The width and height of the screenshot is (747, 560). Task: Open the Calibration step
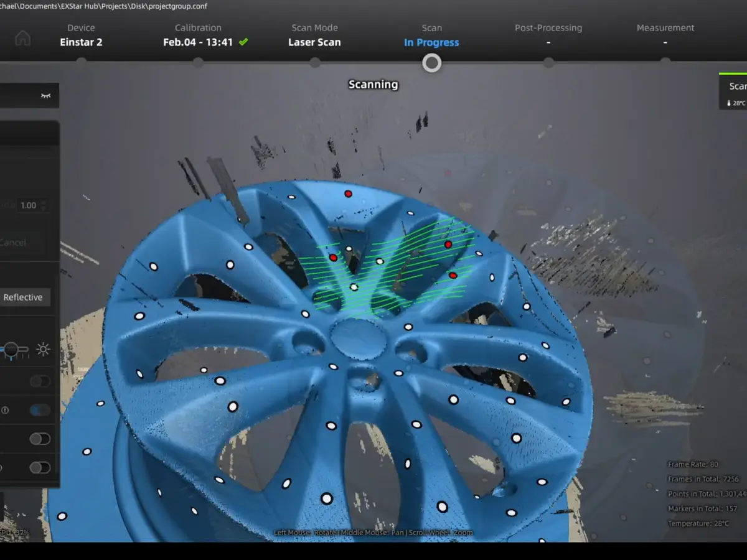[198, 35]
